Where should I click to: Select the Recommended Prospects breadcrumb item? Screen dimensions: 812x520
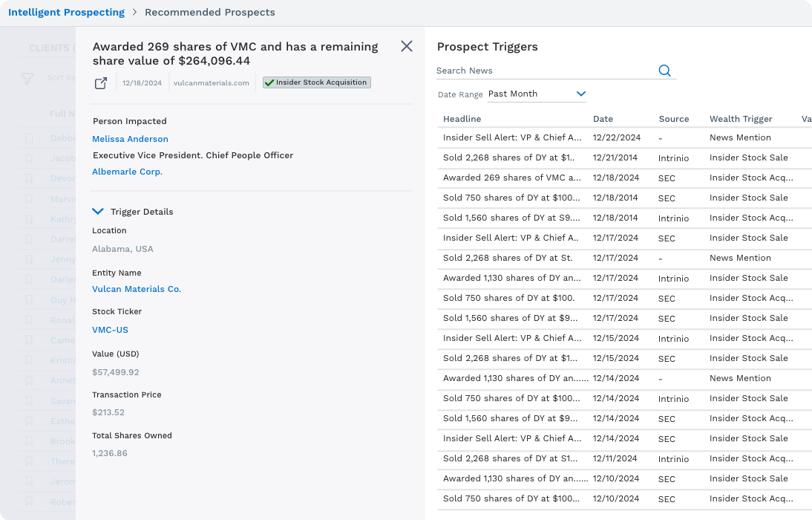tap(210, 12)
